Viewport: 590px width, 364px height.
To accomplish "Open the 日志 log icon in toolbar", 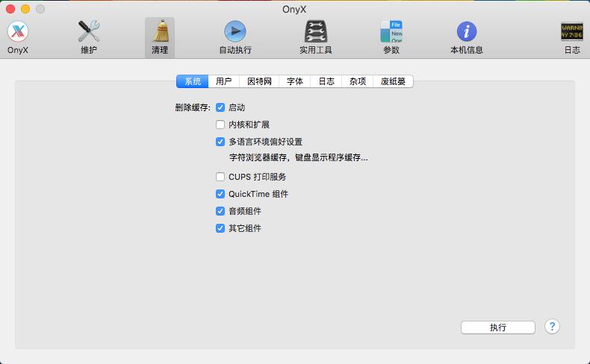I will [x=572, y=37].
